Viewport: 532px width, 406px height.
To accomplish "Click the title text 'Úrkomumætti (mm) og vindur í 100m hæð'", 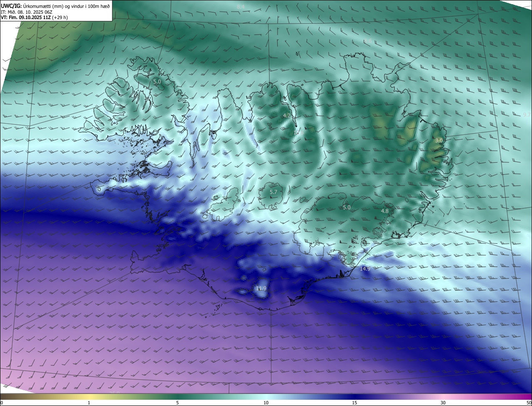I will pyautogui.click(x=67, y=6).
